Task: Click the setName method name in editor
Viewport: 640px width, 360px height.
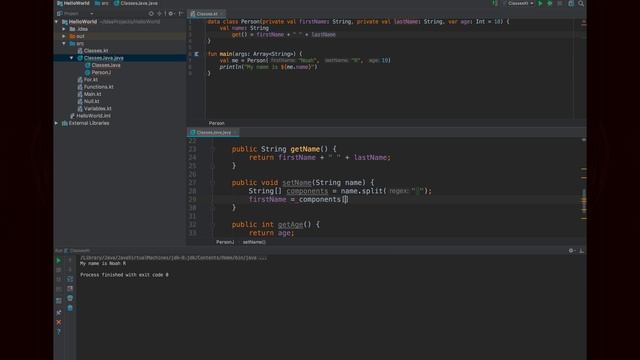Action: pos(297,182)
